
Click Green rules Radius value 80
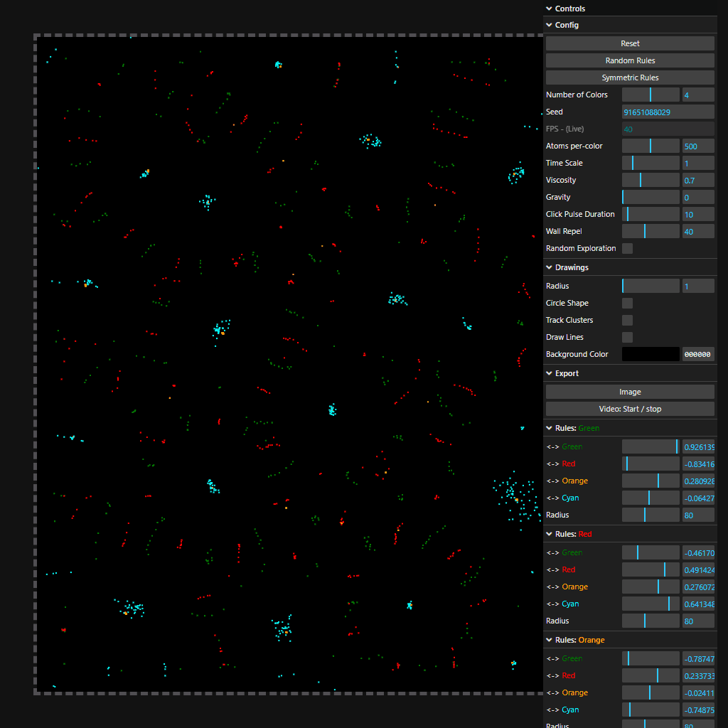pyautogui.click(x=698, y=515)
